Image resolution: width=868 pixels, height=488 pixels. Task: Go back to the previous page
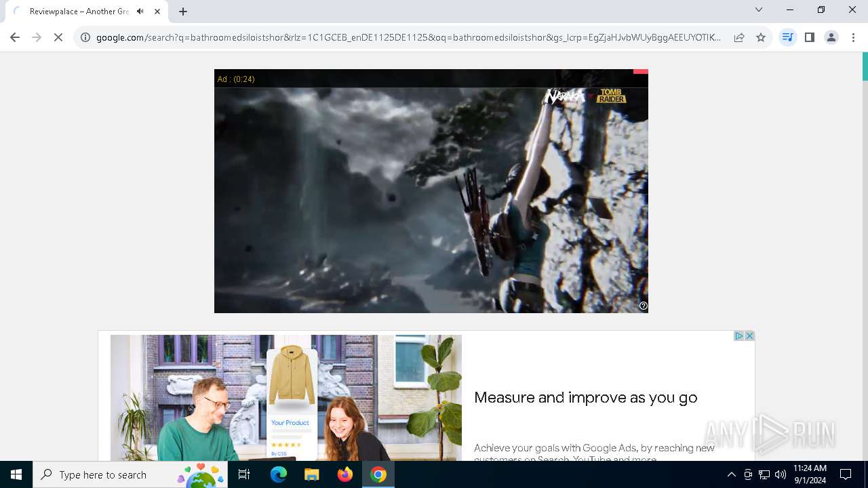tap(15, 37)
